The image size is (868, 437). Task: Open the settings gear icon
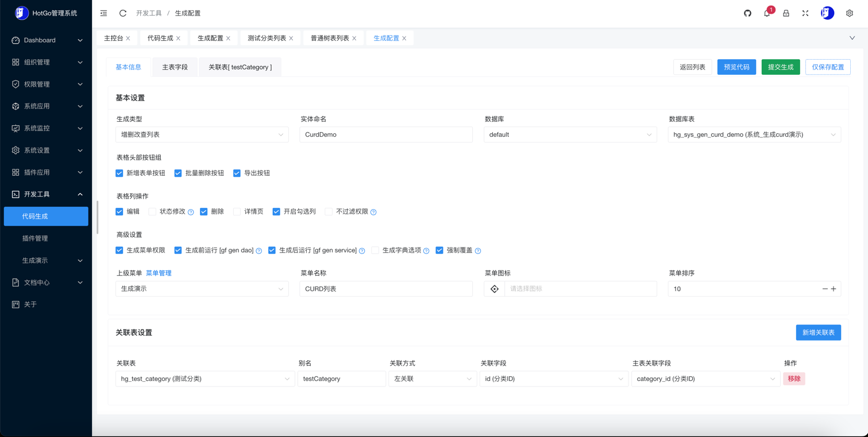coord(850,13)
